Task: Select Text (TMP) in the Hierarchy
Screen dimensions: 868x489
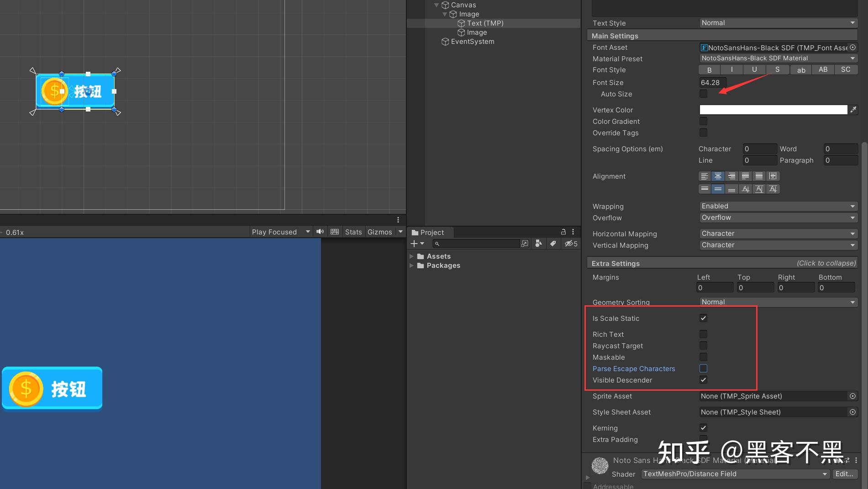Action: click(485, 23)
